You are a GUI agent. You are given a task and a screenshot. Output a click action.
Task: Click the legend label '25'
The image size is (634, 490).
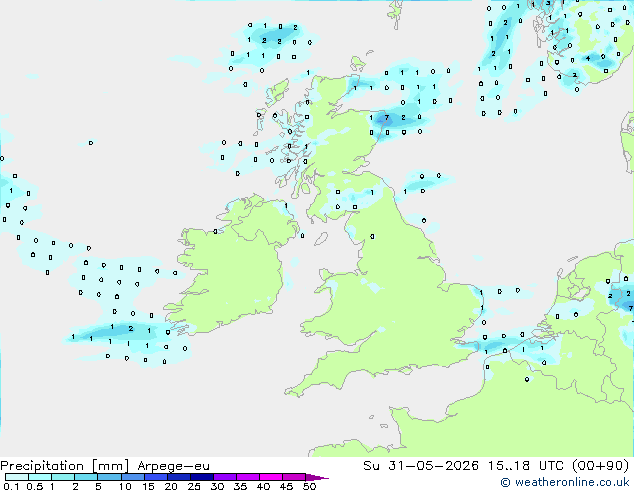194,486
